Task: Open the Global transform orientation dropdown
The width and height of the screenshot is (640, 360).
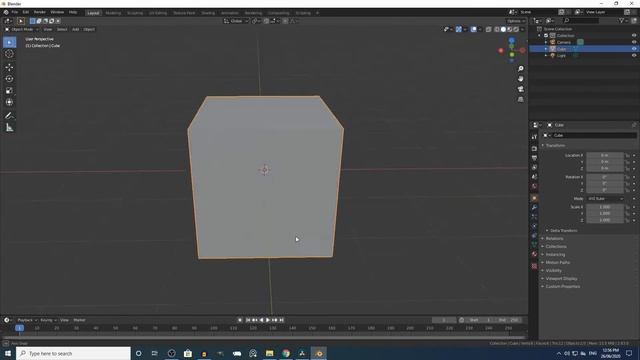Action: [x=236, y=21]
